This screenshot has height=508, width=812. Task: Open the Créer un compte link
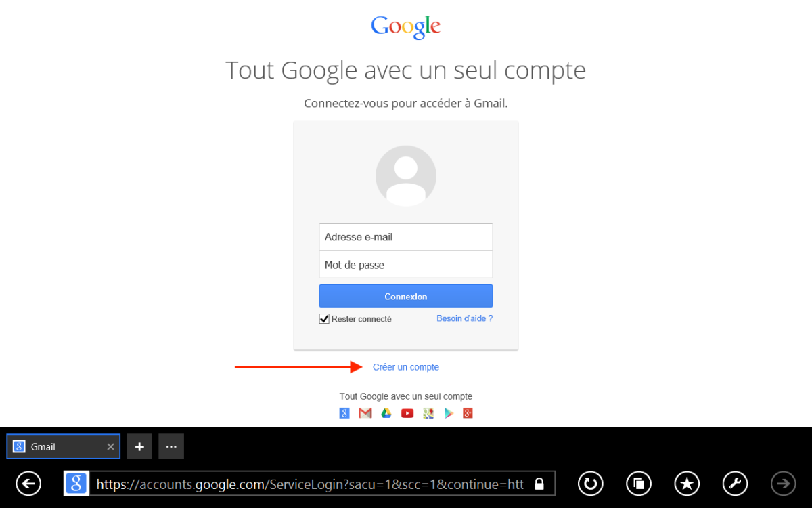406,367
